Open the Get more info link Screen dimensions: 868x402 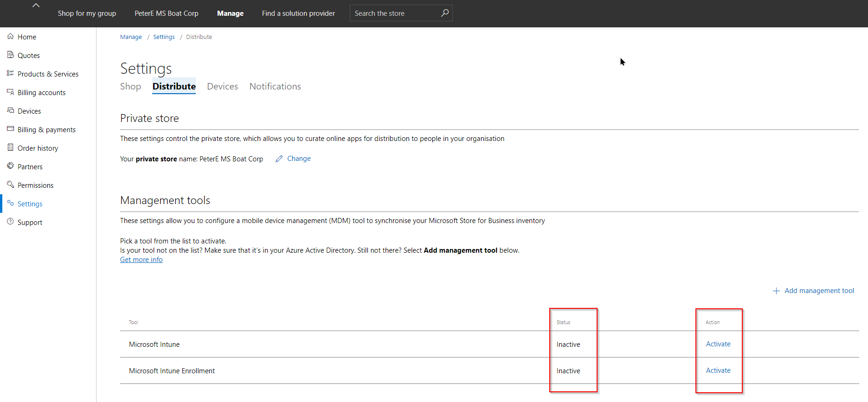(141, 260)
